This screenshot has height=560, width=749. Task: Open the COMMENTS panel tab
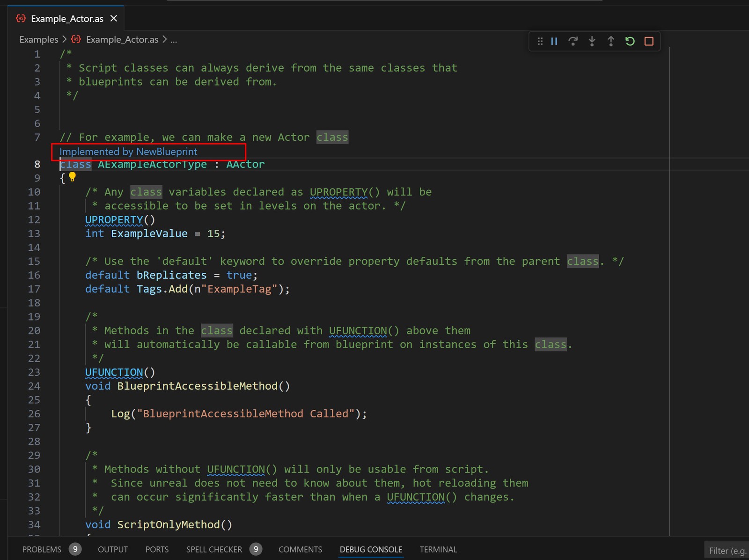301,549
